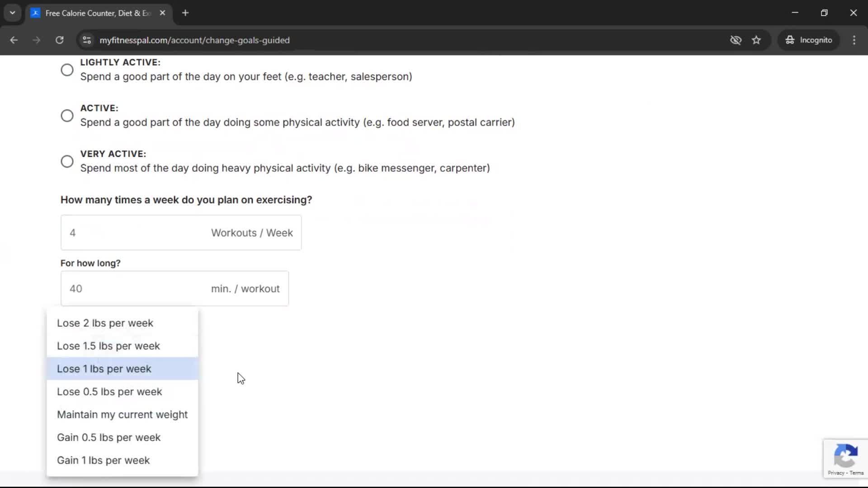The image size is (868, 488).
Task: Switch to the Free Calorie Counter tab
Action: pos(99,13)
